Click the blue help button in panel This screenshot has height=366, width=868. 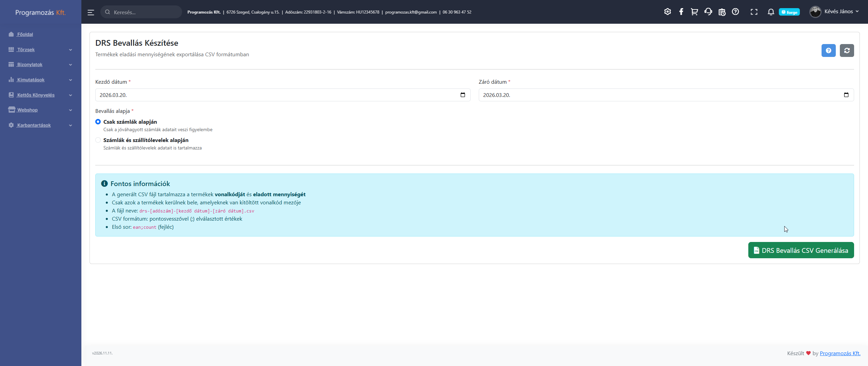[828, 50]
